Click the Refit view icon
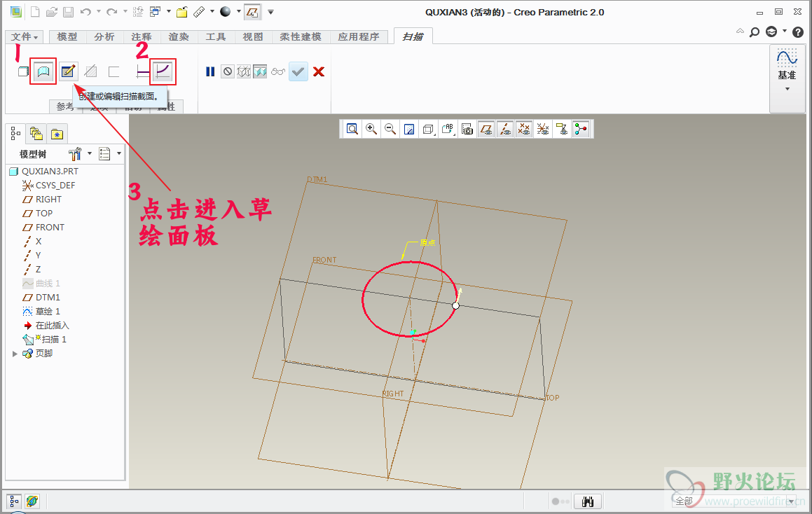Viewport: 812px width, 514px height. pyautogui.click(x=352, y=129)
